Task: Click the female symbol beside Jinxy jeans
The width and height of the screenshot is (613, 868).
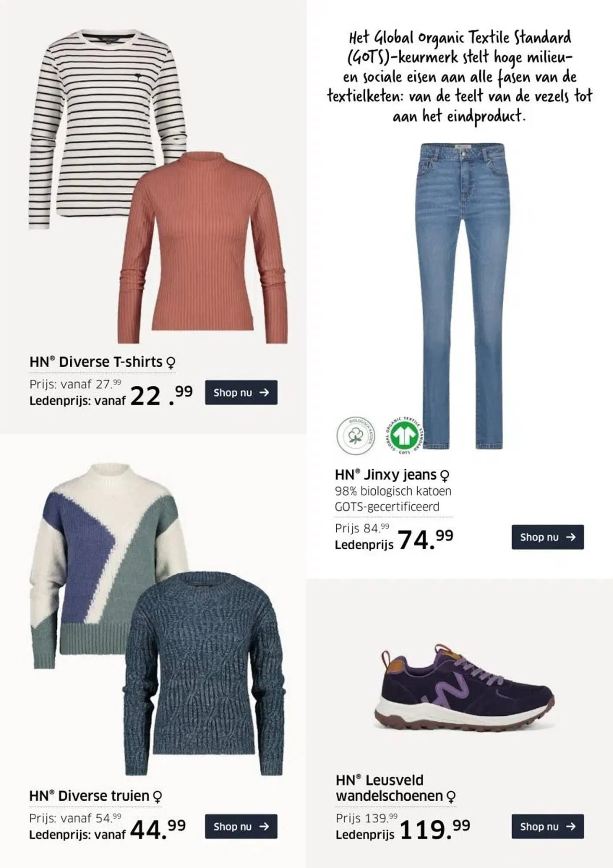Action: (445, 476)
